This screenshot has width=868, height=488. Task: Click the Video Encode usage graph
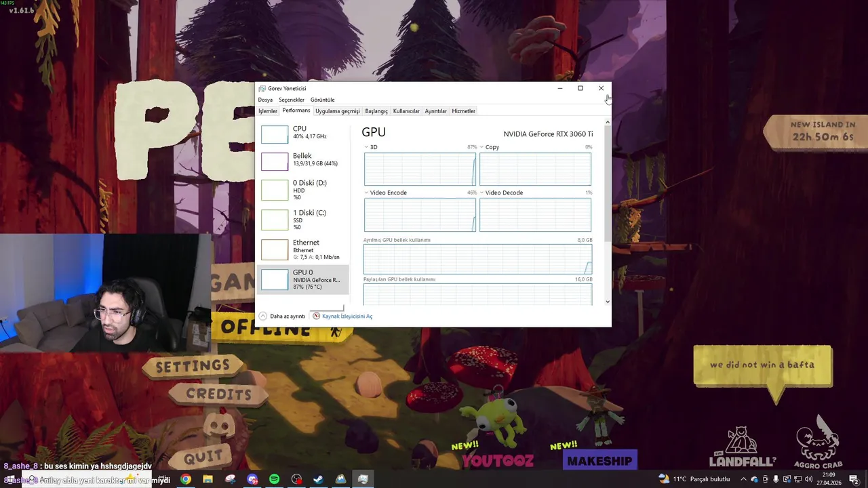[420, 215]
